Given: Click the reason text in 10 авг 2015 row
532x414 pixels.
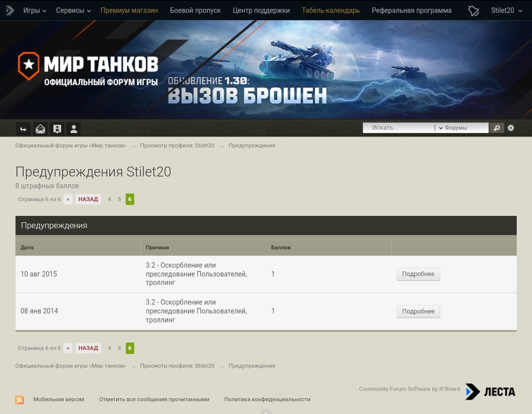Looking at the screenshot, I should click(197, 274).
